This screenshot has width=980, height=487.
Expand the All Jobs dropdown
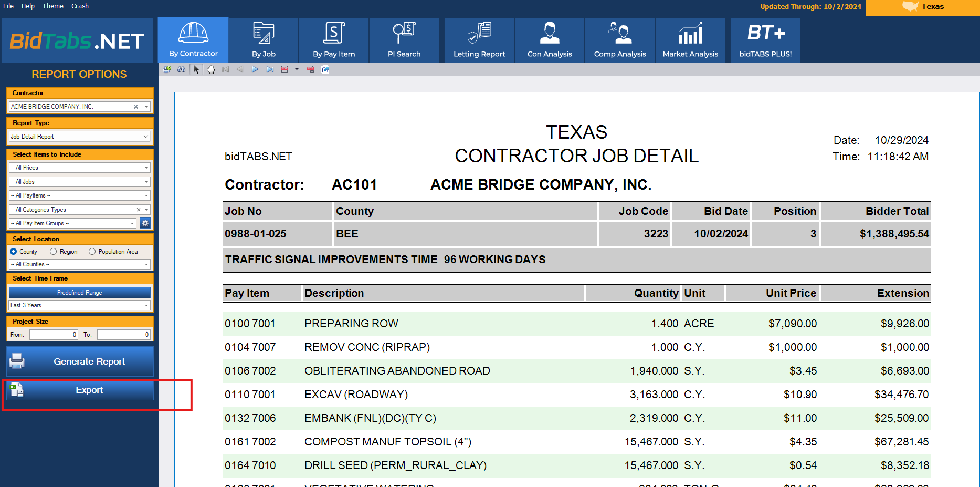pyautogui.click(x=146, y=182)
